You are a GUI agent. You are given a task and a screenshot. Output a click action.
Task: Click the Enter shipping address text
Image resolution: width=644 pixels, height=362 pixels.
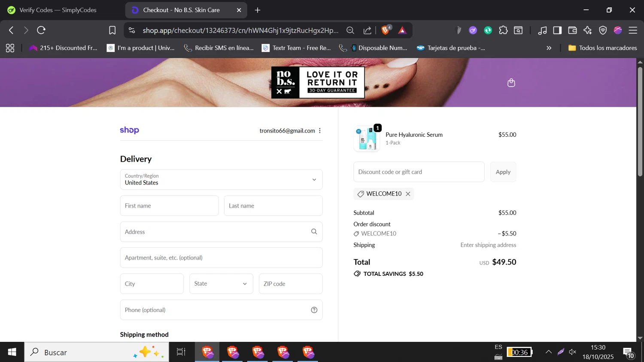[x=488, y=245]
